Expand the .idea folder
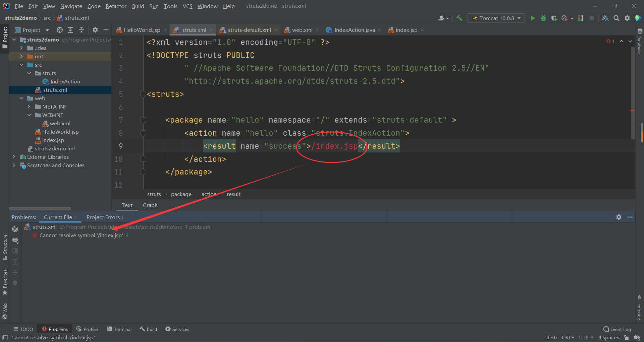Viewport: 644px width, 342px height. click(x=21, y=48)
